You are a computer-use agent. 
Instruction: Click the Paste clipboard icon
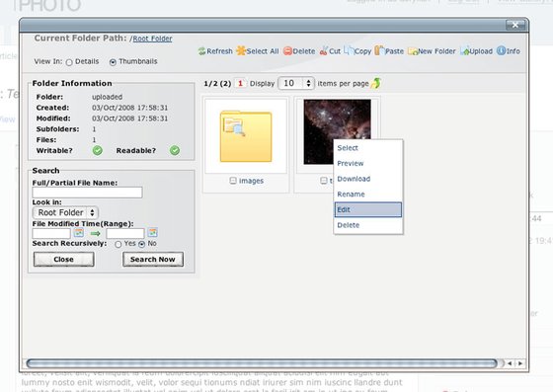point(379,50)
